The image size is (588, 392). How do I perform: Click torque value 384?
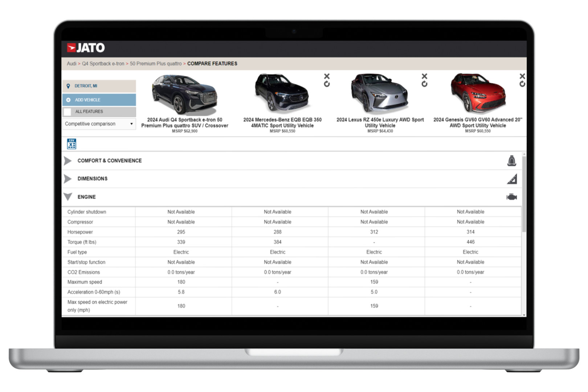(x=278, y=242)
